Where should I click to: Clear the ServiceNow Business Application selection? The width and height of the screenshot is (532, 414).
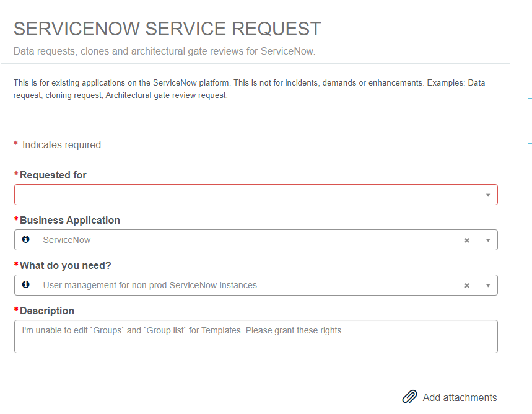click(467, 240)
